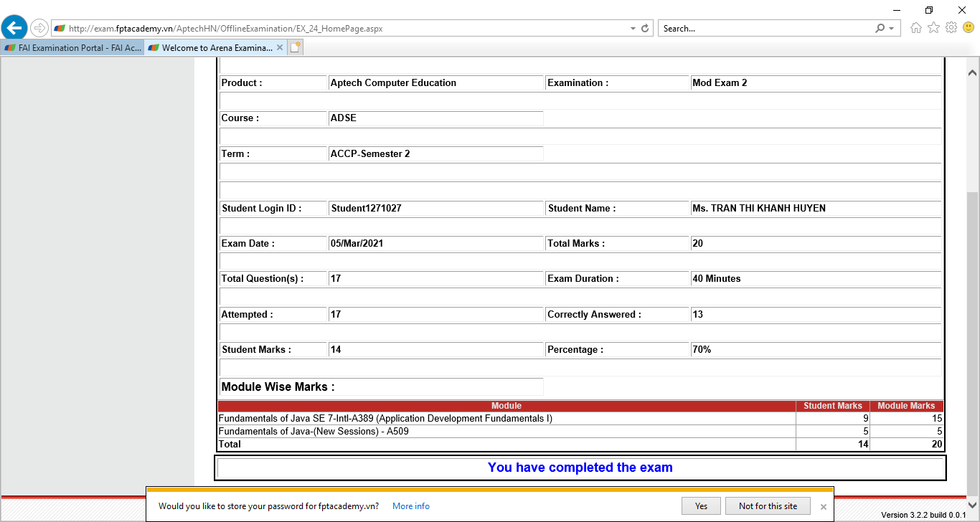Click the 'Mod Exam 2' examination value
The width and height of the screenshot is (980, 522).
[x=720, y=82]
